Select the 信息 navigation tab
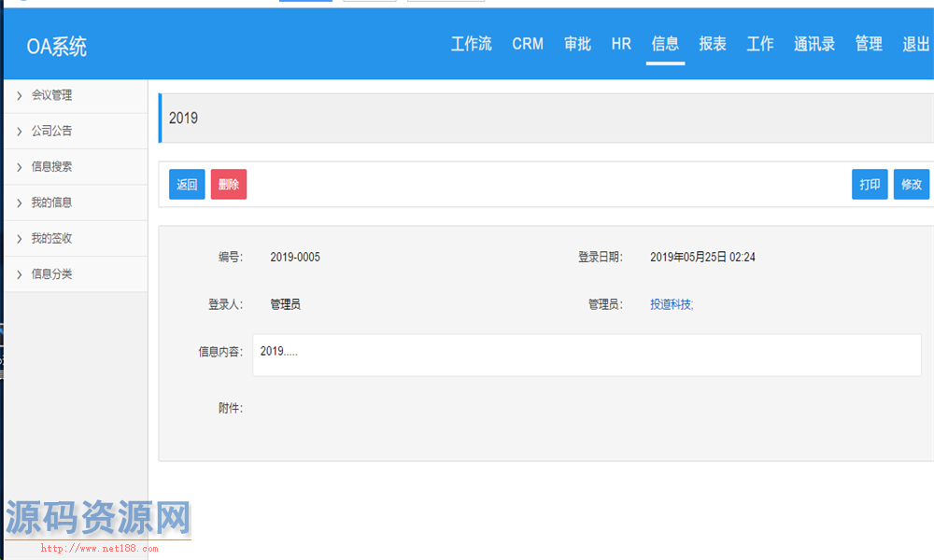This screenshot has height=560, width=934. [665, 43]
